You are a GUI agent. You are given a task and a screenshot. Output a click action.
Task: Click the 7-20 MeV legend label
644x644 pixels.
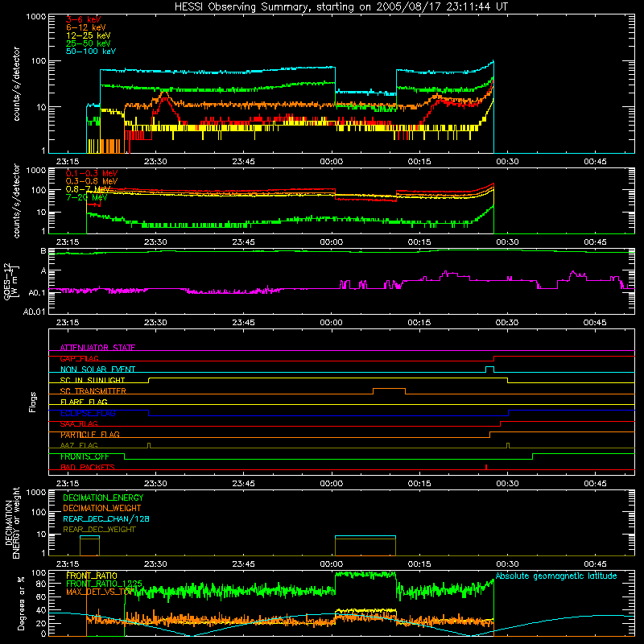click(87, 197)
